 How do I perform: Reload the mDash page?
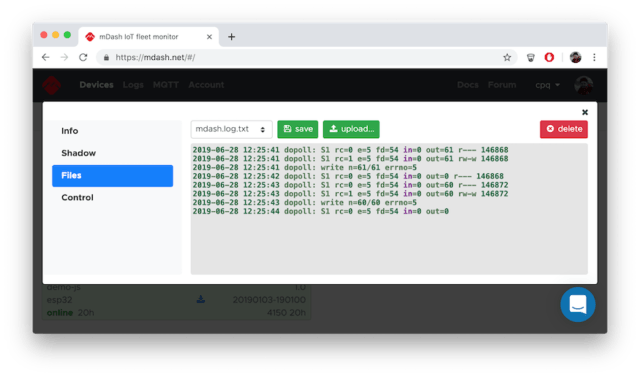click(x=83, y=58)
